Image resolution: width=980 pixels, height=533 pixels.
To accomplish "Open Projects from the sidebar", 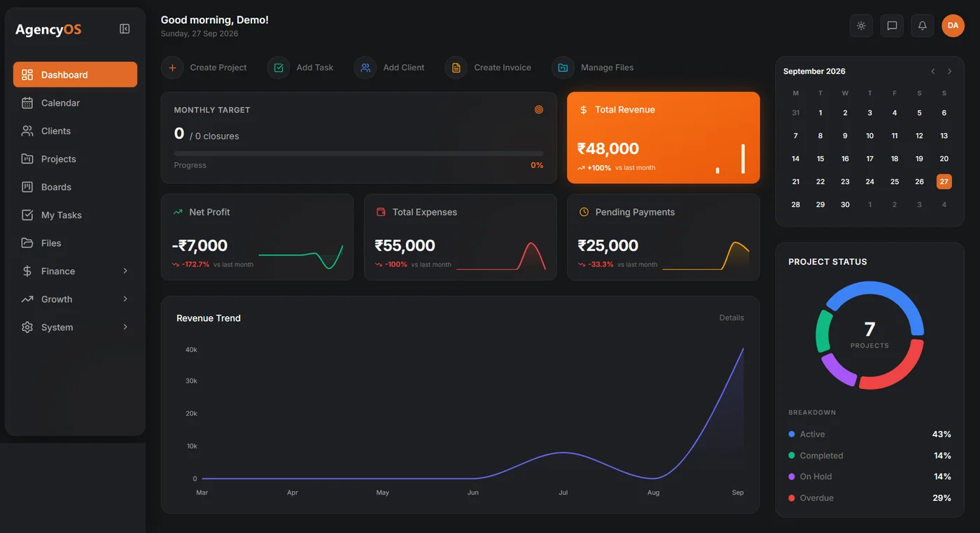I will [75, 159].
